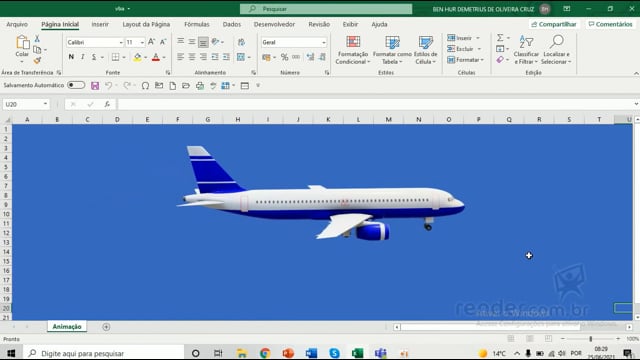Viewport: 640px width, 360px height.
Task: Select the Format Painter brush
Action: click(x=37, y=60)
